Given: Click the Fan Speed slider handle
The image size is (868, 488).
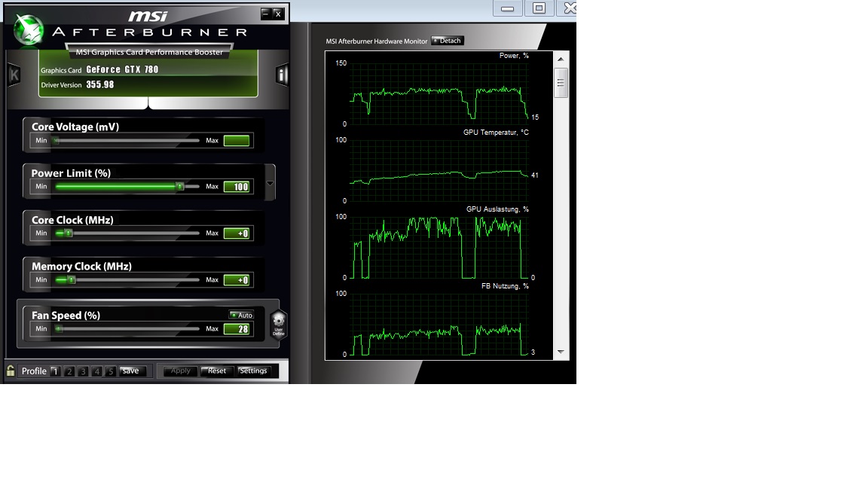Looking at the screenshot, I should (x=59, y=328).
